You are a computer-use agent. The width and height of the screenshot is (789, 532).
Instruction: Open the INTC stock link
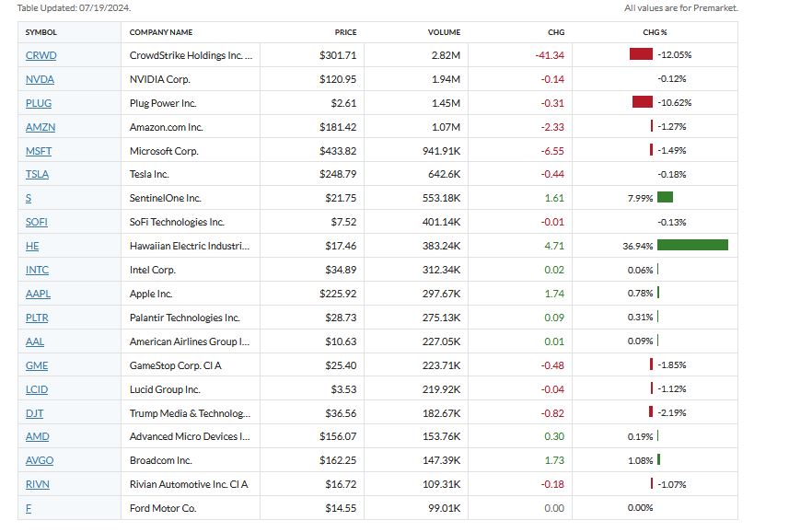(x=37, y=270)
